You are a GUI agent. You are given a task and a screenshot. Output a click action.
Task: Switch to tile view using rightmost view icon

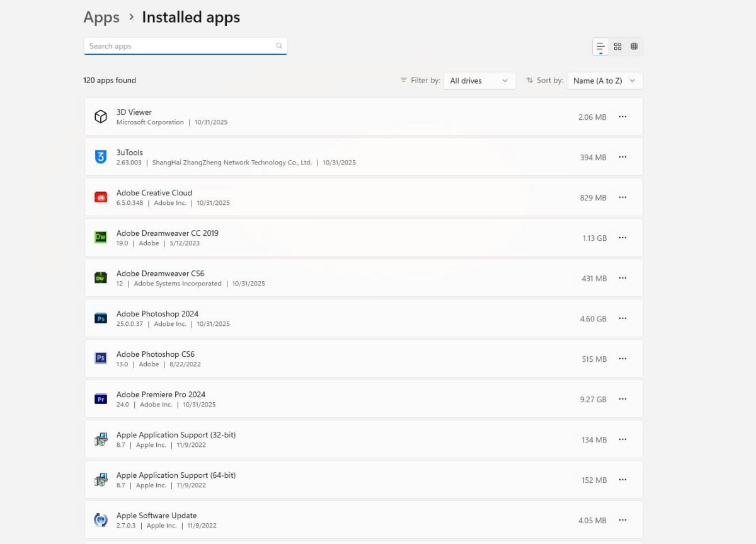(x=634, y=46)
